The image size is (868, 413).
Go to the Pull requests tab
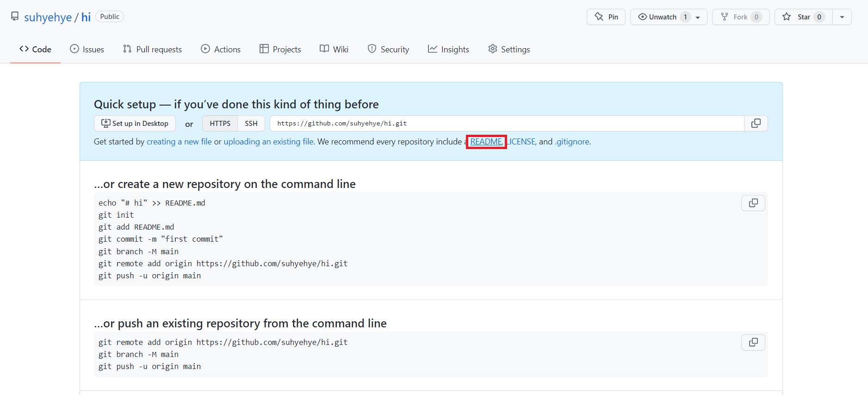(152, 49)
